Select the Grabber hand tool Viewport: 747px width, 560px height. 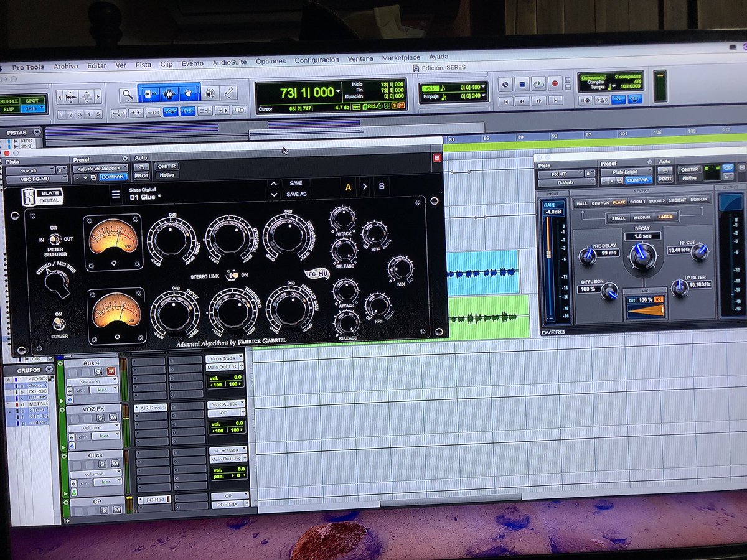coord(189,95)
